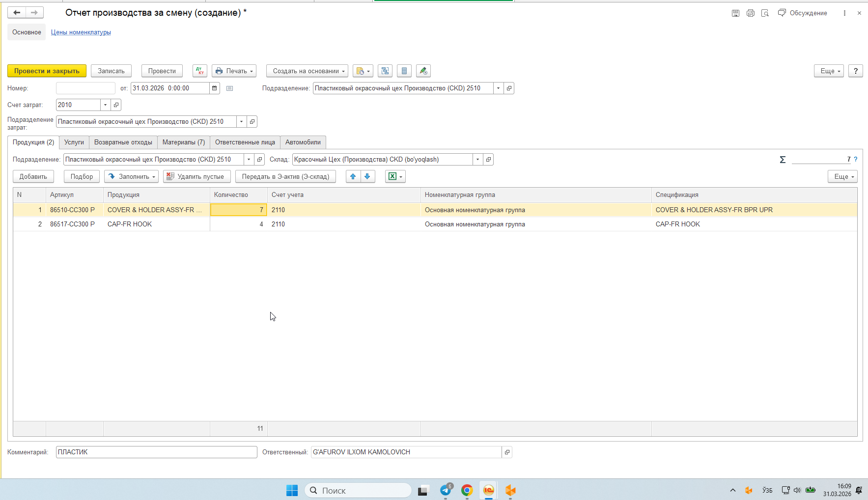Open the header Подразделение record card

click(509, 88)
